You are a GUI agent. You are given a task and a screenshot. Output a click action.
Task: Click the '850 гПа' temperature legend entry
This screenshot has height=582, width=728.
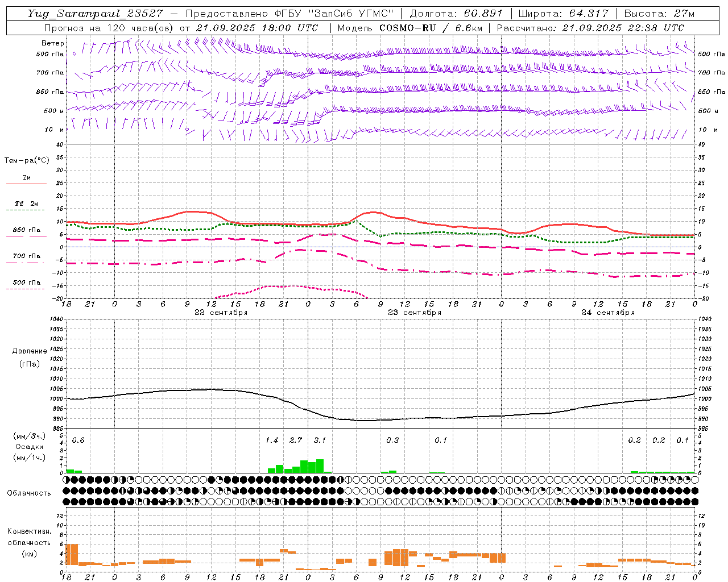click(x=27, y=230)
